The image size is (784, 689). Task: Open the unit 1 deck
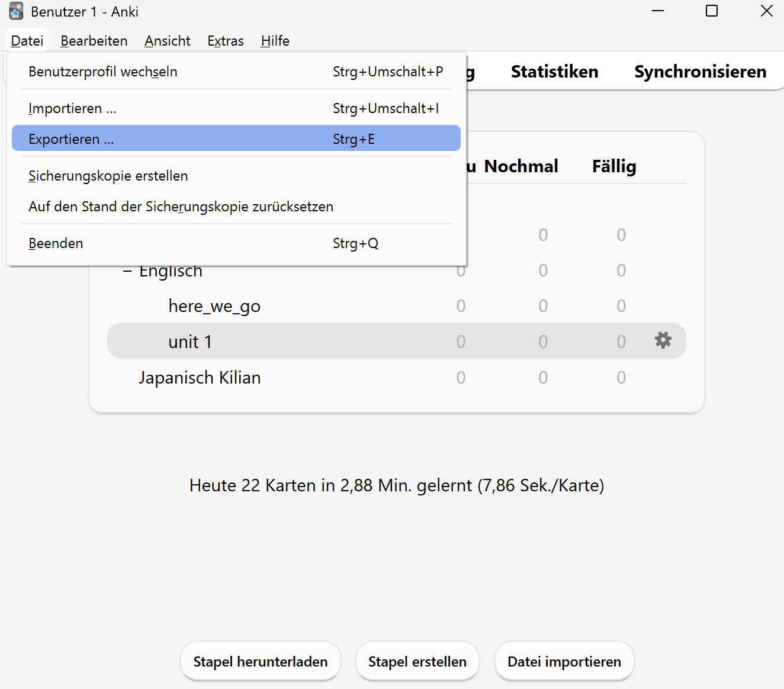(x=190, y=342)
